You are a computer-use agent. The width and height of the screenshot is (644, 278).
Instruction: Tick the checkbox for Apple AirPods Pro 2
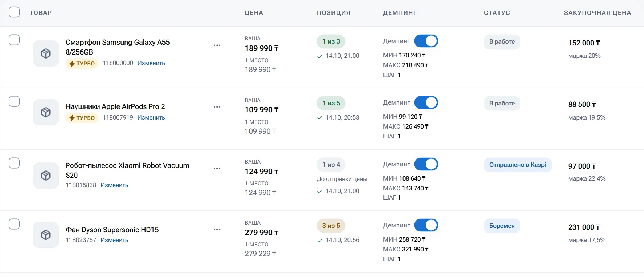pyautogui.click(x=14, y=101)
